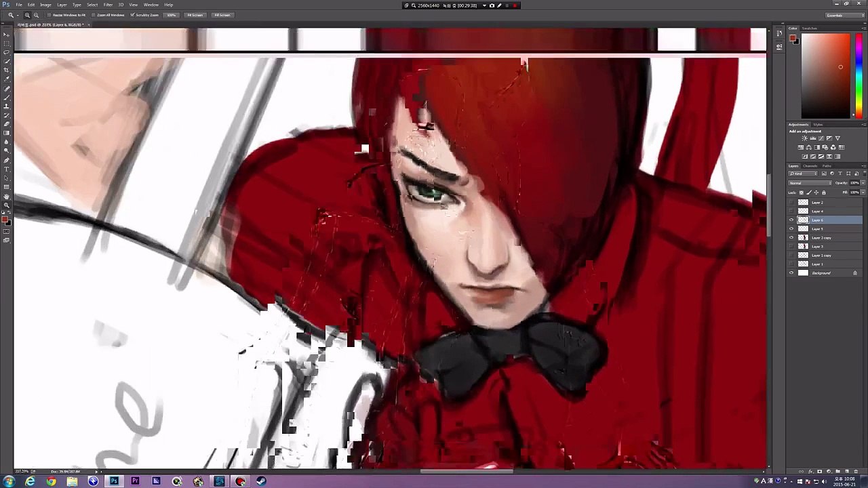The height and width of the screenshot is (488, 868).
Task: Click the Zoom In magnifier option
Action: click(27, 15)
